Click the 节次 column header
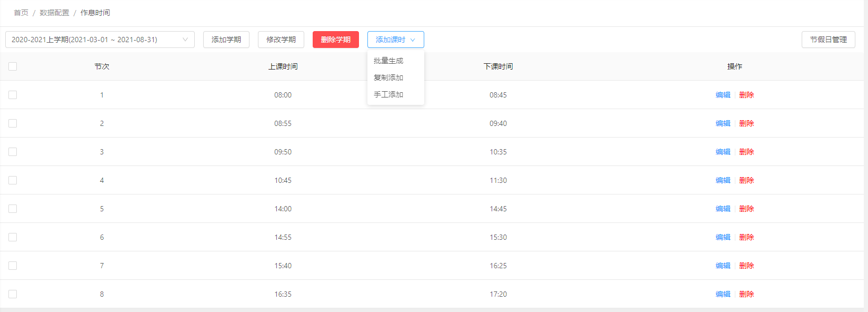868x312 pixels. coord(102,66)
